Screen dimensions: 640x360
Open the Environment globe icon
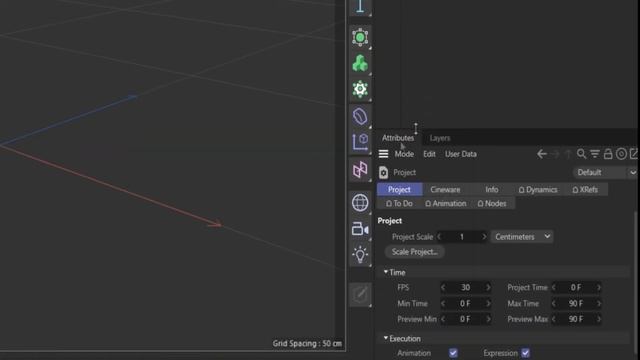(x=360, y=202)
